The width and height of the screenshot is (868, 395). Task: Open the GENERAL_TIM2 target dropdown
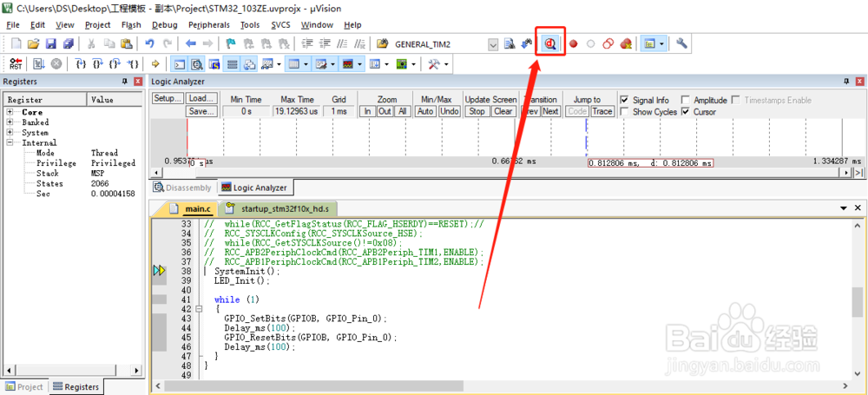494,44
